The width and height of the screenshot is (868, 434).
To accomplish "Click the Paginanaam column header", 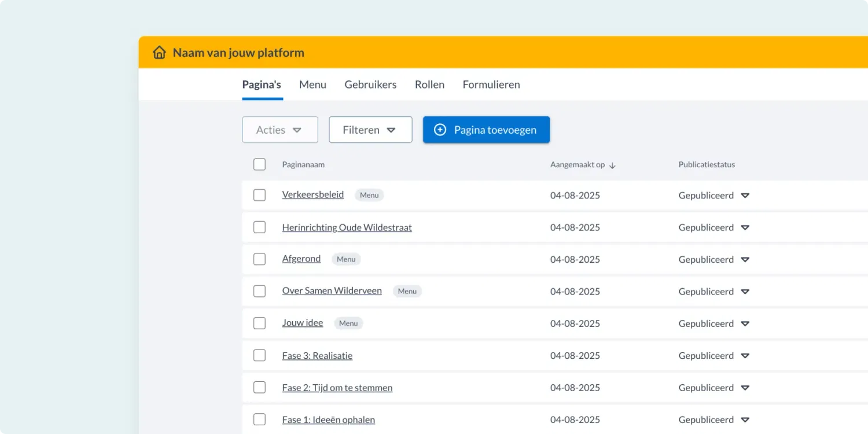I will tap(303, 165).
